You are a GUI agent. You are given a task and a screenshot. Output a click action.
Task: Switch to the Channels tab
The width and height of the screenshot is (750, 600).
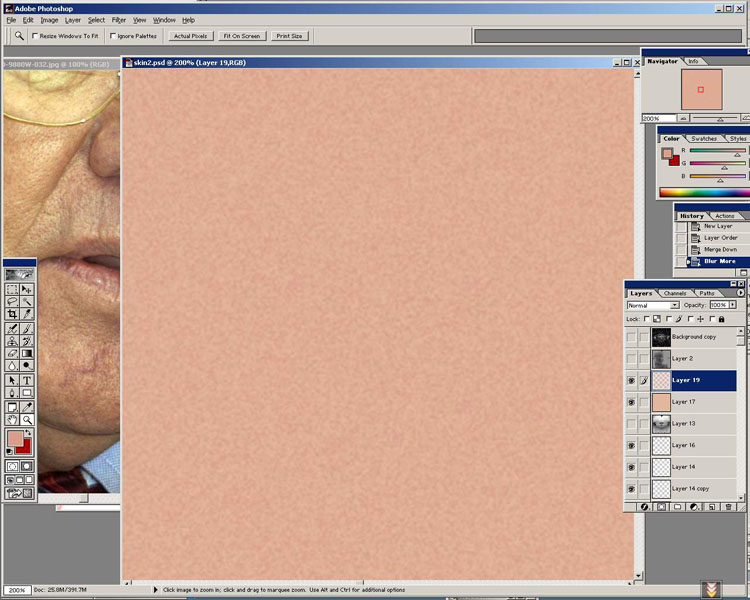tap(675, 293)
